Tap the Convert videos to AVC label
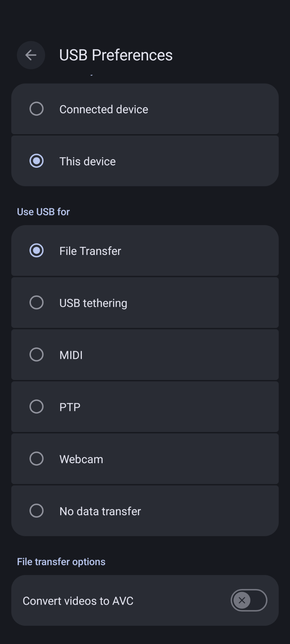The image size is (290, 644). [78, 601]
